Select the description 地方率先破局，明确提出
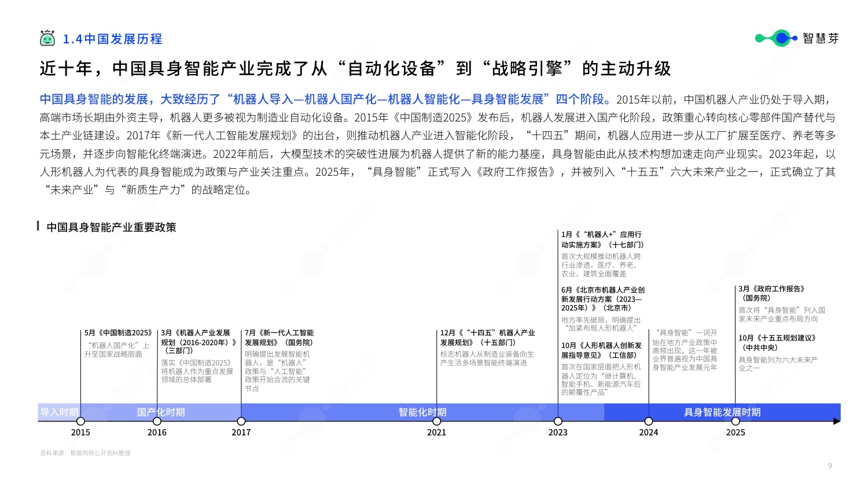 click(x=601, y=324)
